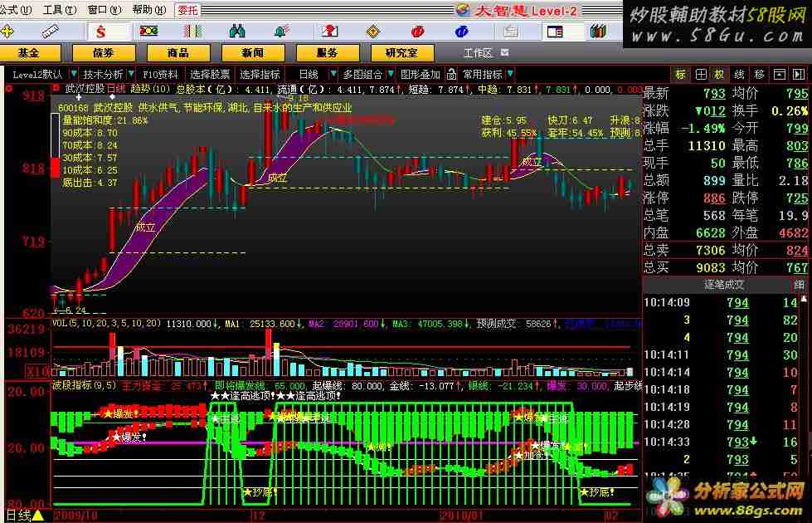Image resolution: width=812 pixels, height=523 pixels.
Task: Click the 技术分析 button
Action: (x=103, y=74)
